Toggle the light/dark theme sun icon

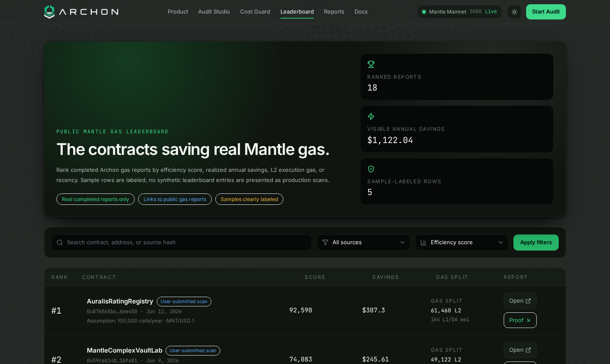[514, 12]
